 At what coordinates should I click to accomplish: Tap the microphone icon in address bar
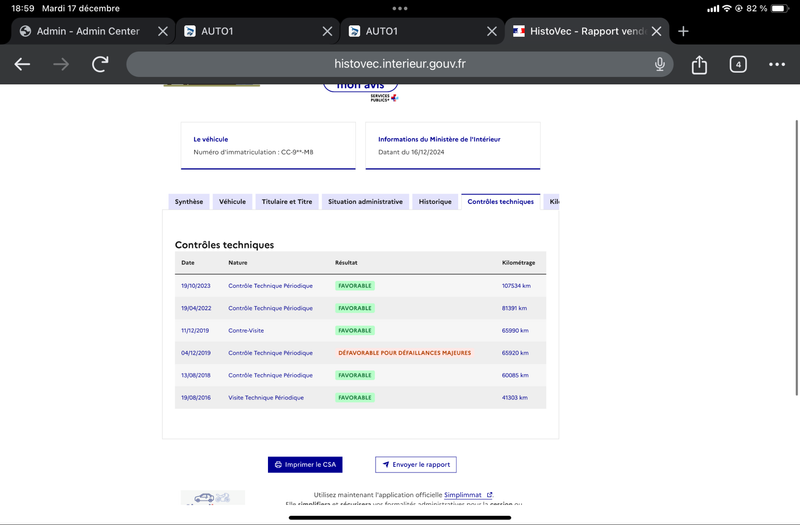coord(660,64)
